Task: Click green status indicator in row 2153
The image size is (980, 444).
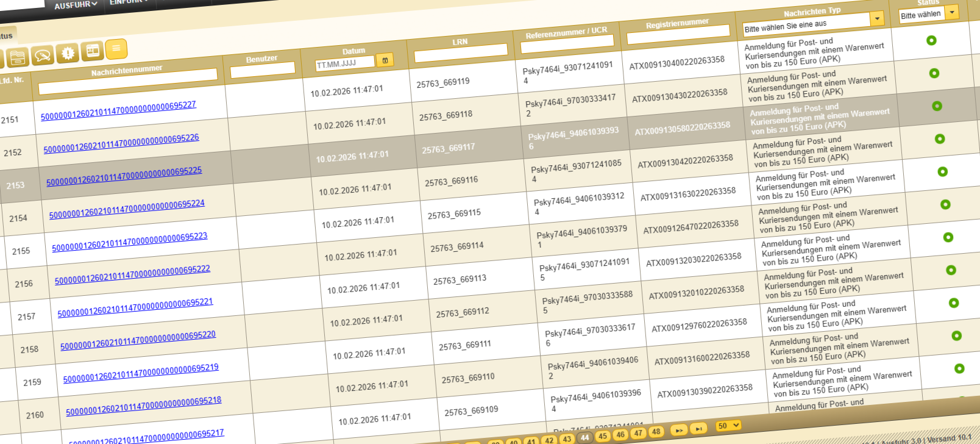Action: click(x=937, y=106)
